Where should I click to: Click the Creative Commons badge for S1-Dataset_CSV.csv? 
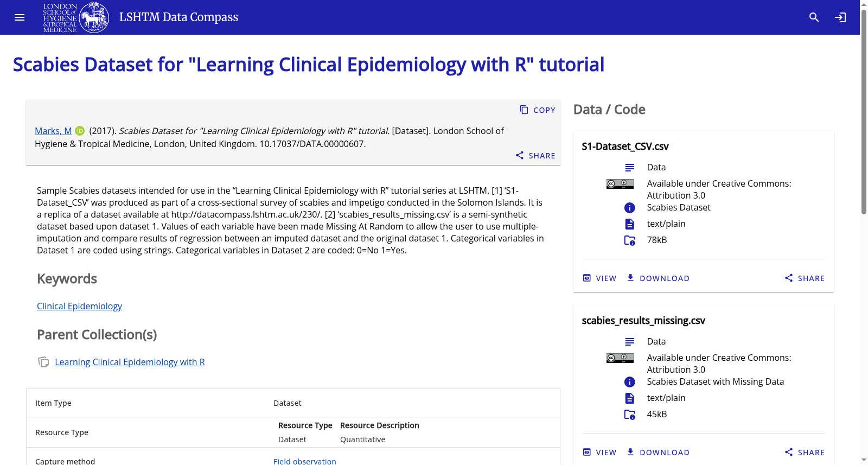[620, 184]
